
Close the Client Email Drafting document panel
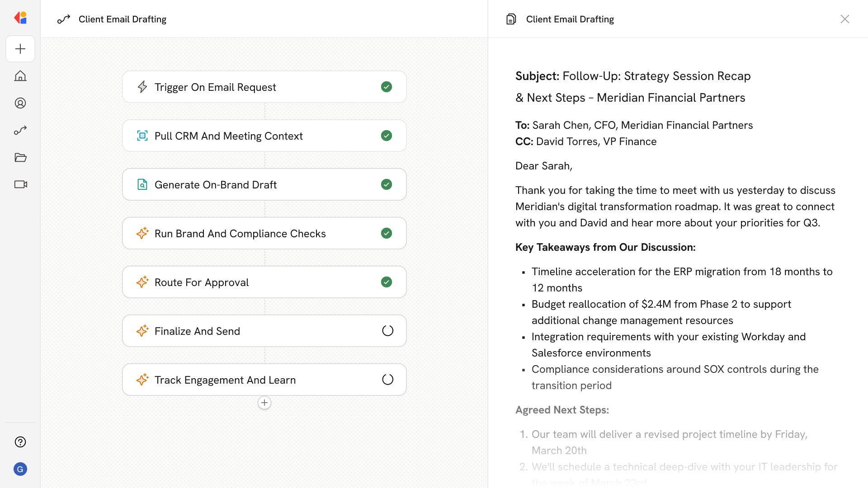pos(844,19)
